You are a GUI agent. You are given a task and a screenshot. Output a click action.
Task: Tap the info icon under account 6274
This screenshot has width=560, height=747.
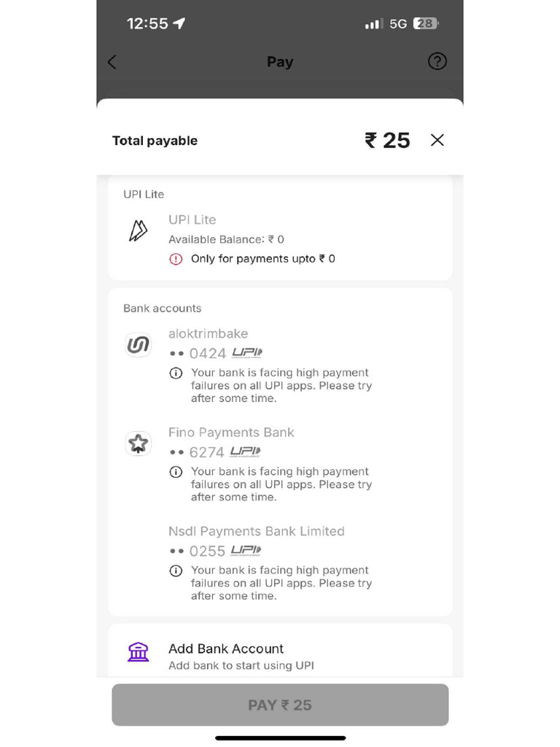pyautogui.click(x=176, y=472)
